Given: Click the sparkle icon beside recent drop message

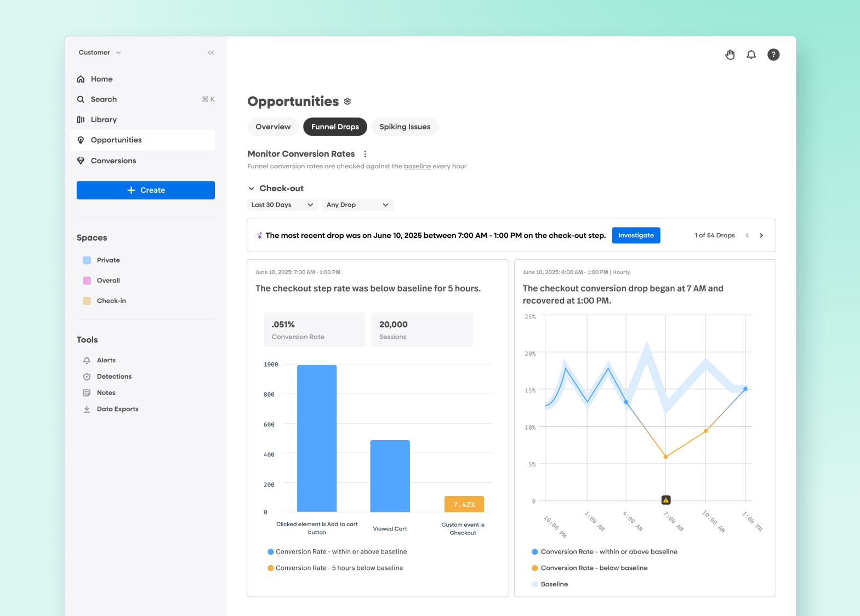Looking at the screenshot, I should [x=260, y=236].
